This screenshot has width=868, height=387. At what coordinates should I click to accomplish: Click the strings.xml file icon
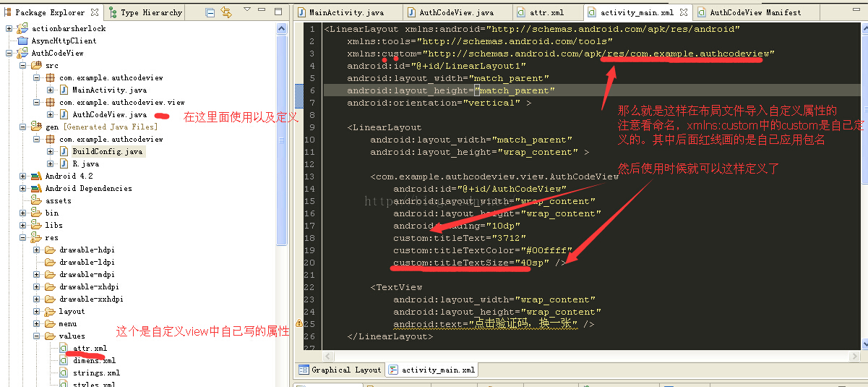click(x=64, y=373)
